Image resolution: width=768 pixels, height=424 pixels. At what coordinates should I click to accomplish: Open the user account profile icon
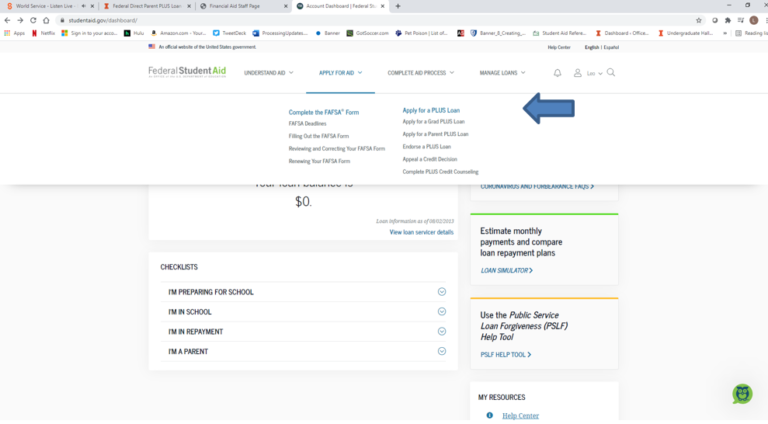tap(577, 73)
